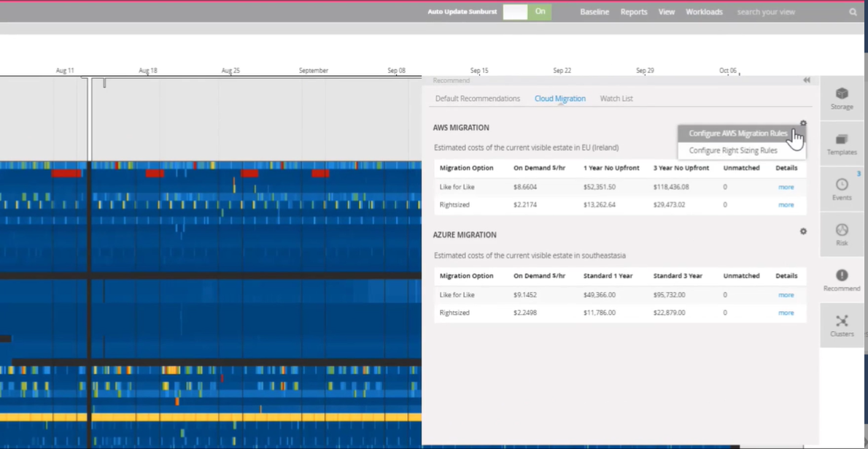Collapse the Recommend panel with double arrow
This screenshot has height=449, width=868.
point(807,80)
